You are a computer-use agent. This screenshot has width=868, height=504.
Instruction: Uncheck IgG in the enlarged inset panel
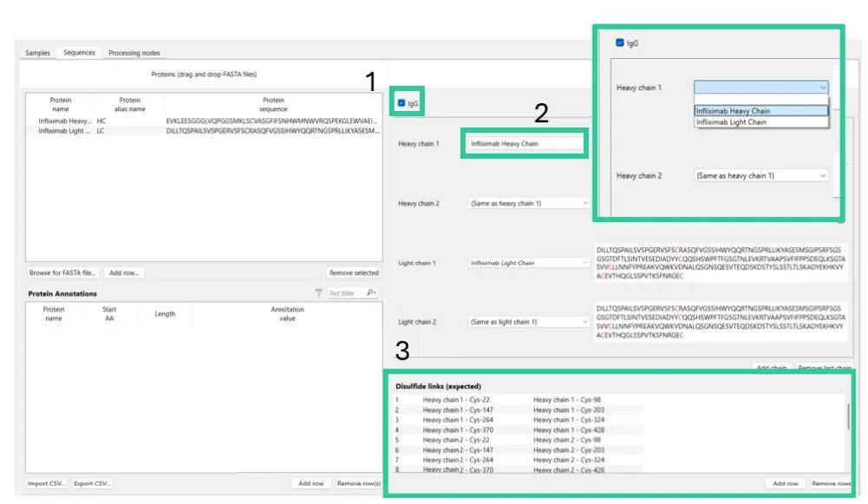pyautogui.click(x=619, y=43)
